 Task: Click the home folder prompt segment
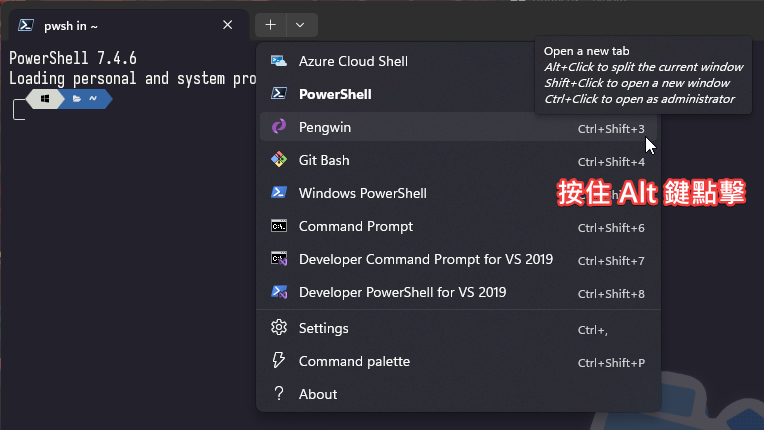(x=86, y=99)
